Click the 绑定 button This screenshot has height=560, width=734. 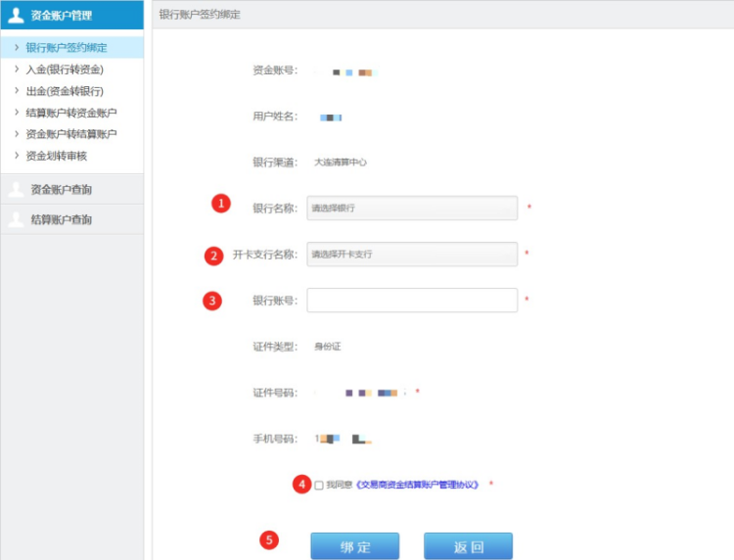click(x=354, y=546)
